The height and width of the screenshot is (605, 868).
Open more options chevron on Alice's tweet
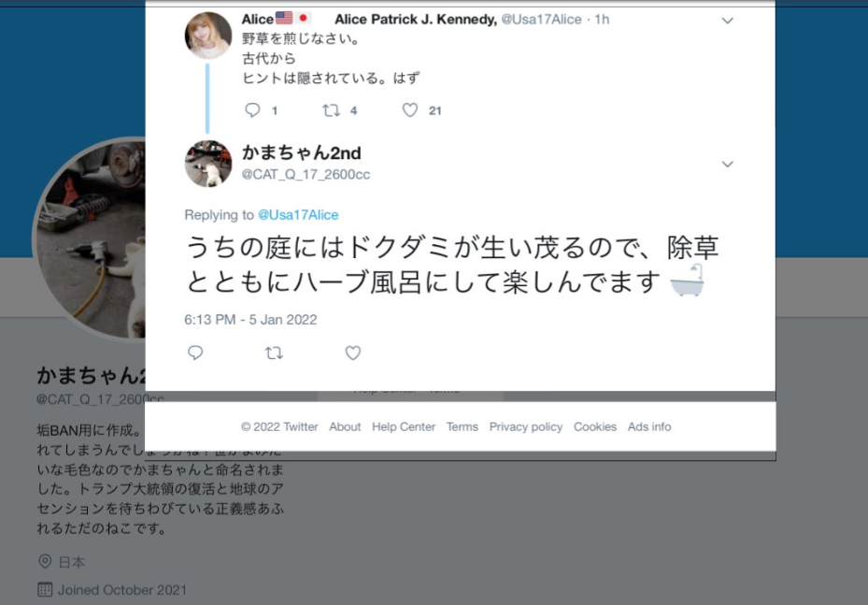click(x=728, y=22)
